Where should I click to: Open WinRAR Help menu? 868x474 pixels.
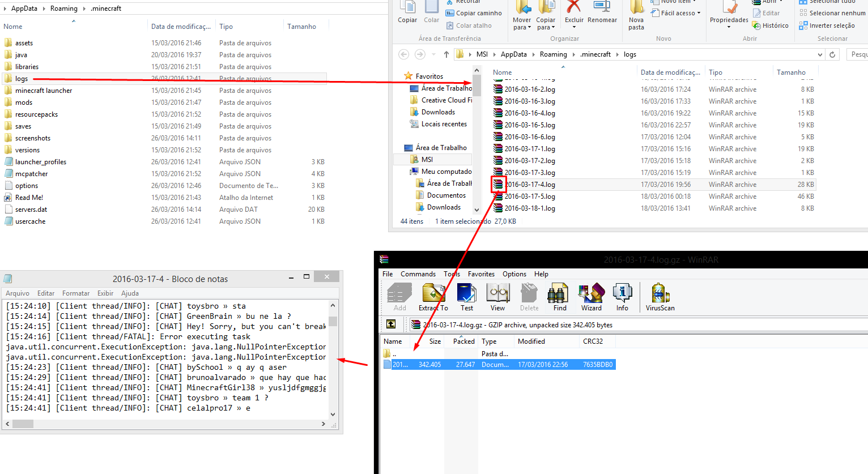(541, 274)
